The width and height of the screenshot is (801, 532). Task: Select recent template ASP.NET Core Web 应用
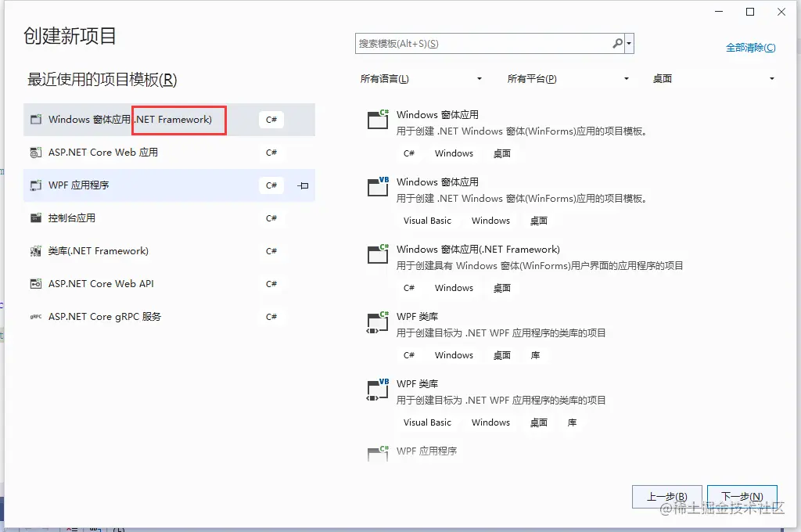coord(169,153)
